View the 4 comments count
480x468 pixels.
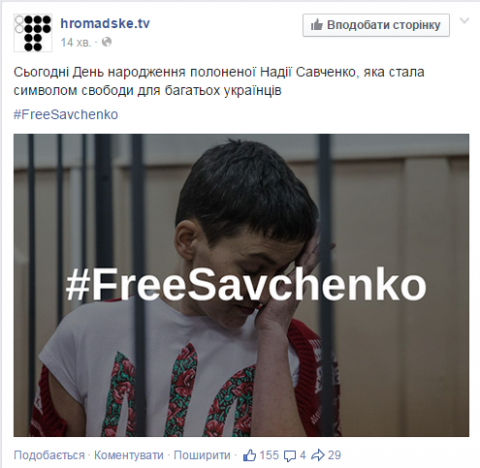[x=302, y=455]
